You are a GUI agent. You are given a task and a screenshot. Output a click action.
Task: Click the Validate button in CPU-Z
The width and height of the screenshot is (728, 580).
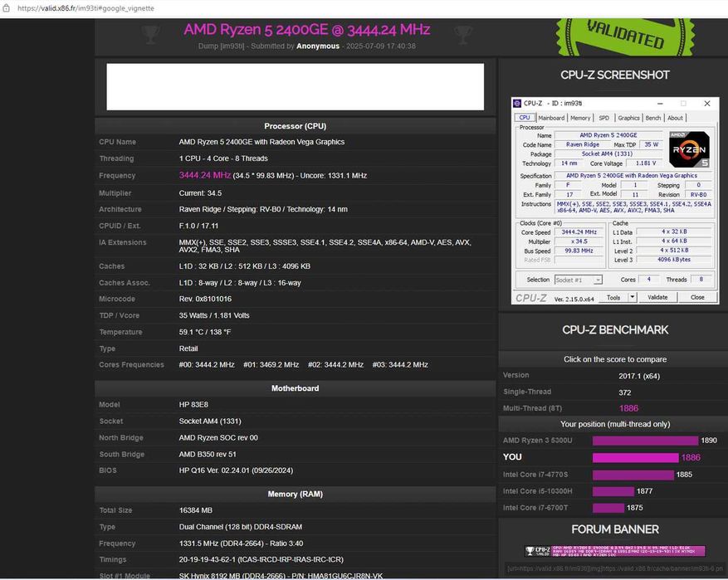point(657,297)
